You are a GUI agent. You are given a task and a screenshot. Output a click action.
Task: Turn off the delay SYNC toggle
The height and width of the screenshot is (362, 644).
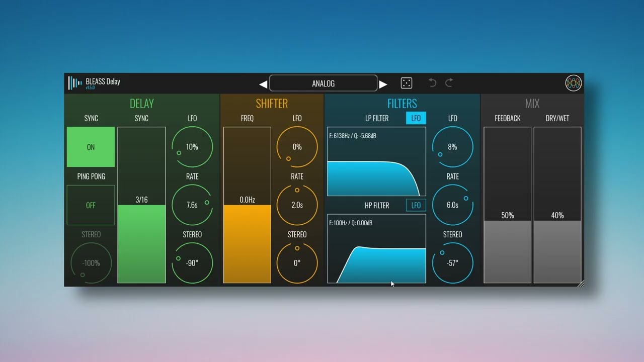click(x=91, y=147)
